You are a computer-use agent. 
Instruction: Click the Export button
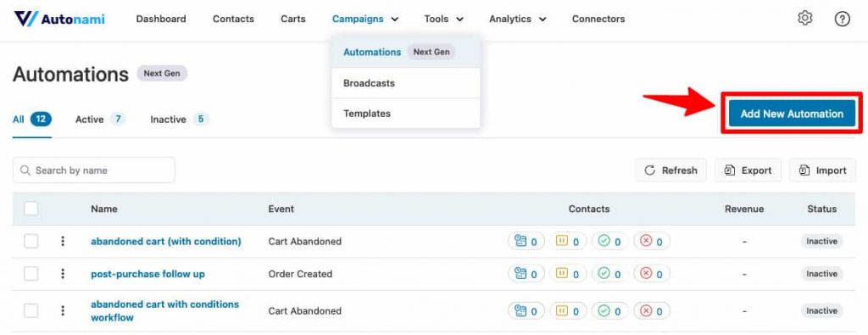(x=748, y=170)
